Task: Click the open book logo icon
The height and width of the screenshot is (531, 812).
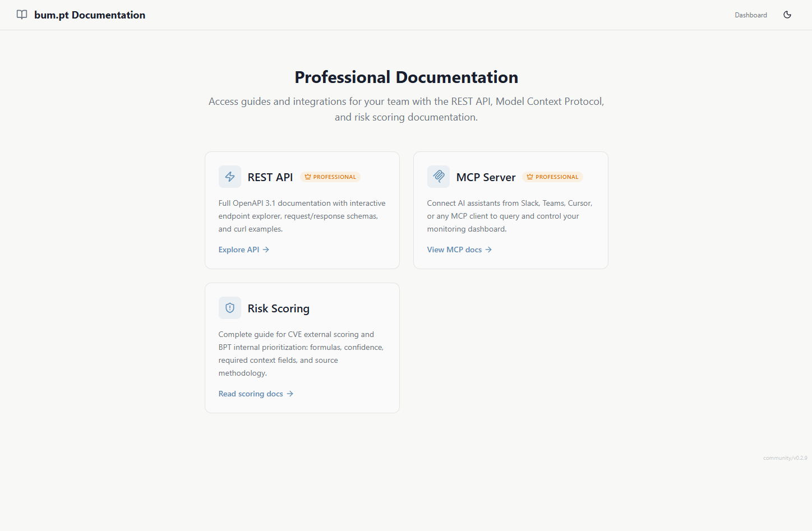Action: (x=22, y=15)
